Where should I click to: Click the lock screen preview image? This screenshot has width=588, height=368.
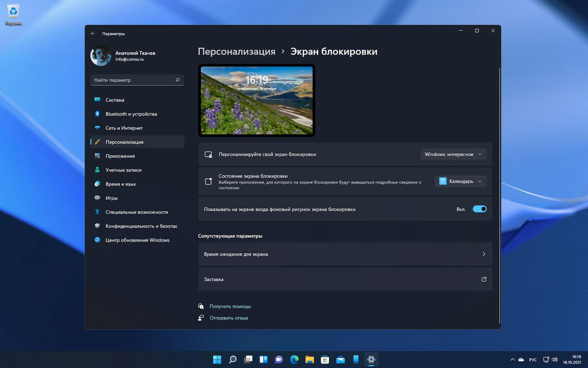click(257, 100)
